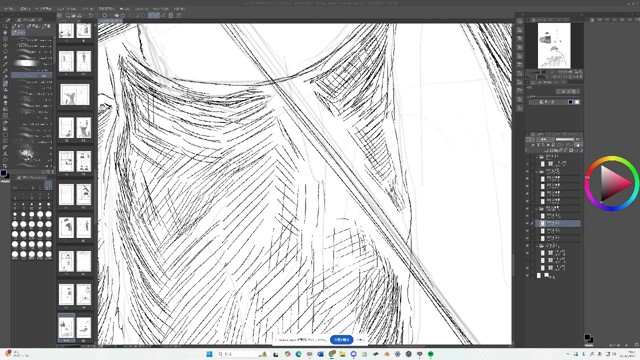This screenshot has height=360, width=640.
Task: Click the new raster layer icon
Action: point(548,150)
